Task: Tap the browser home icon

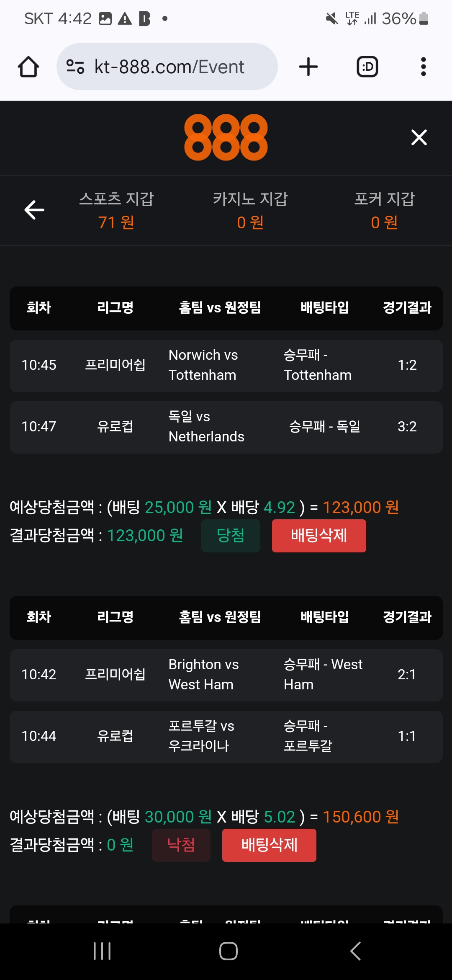Action: 28,67
